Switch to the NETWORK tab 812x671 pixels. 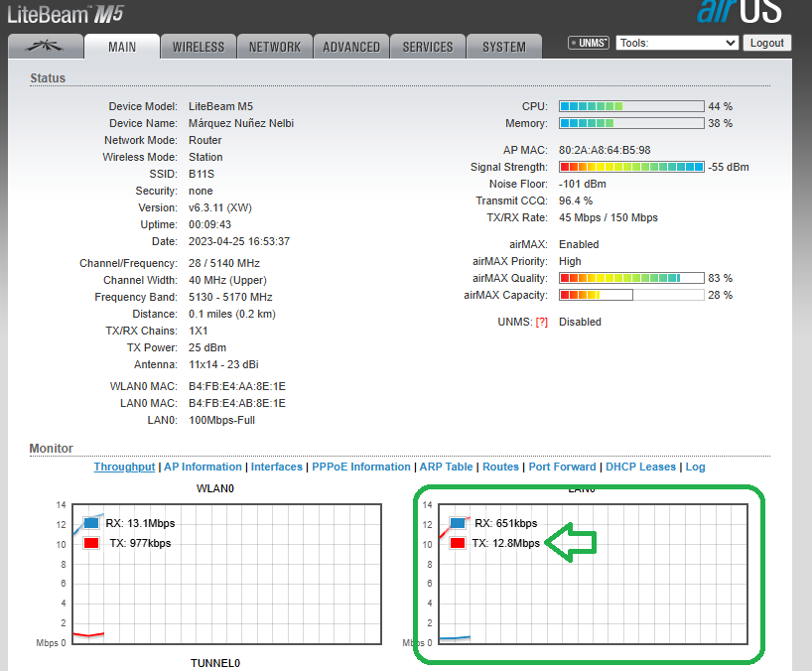click(x=275, y=47)
